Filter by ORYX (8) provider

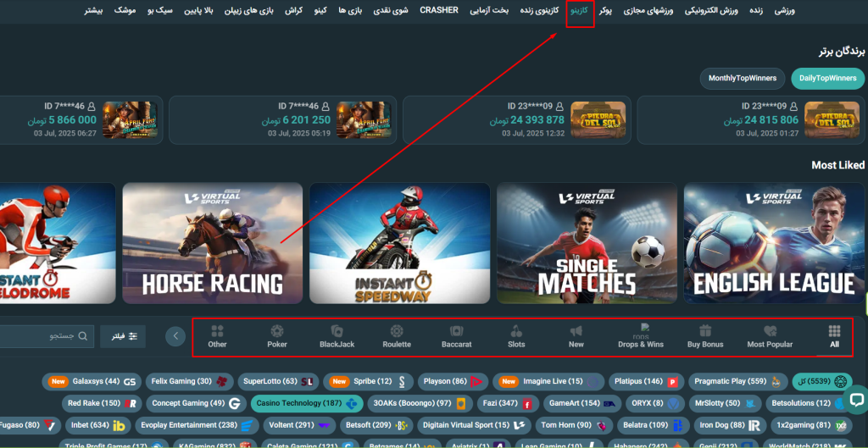click(655, 404)
